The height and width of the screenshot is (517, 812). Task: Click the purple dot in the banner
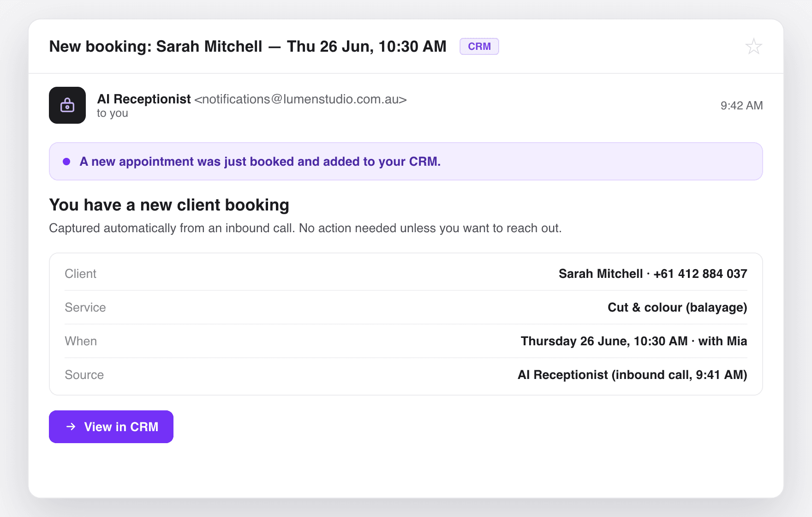(66, 162)
